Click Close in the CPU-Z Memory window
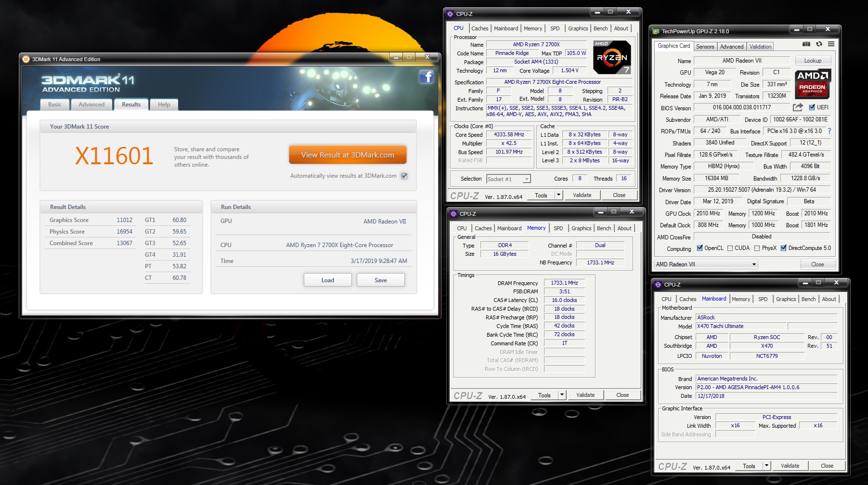Image resolution: width=868 pixels, height=485 pixels. (622, 395)
